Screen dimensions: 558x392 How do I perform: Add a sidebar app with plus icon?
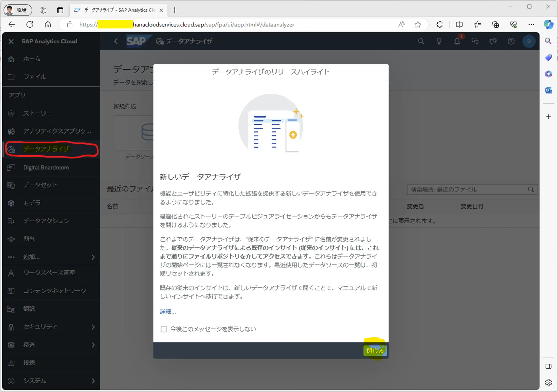[549, 117]
